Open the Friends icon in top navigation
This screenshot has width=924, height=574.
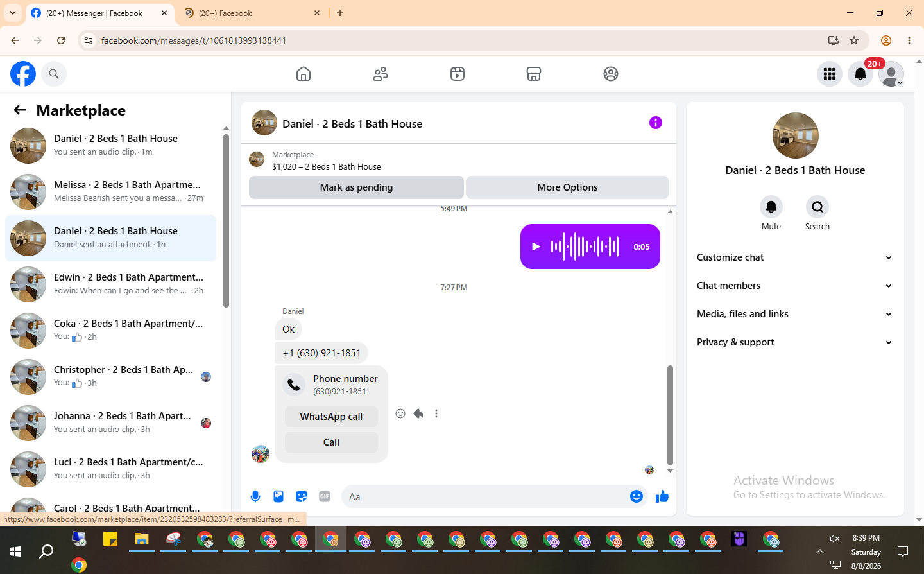(381, 74)
